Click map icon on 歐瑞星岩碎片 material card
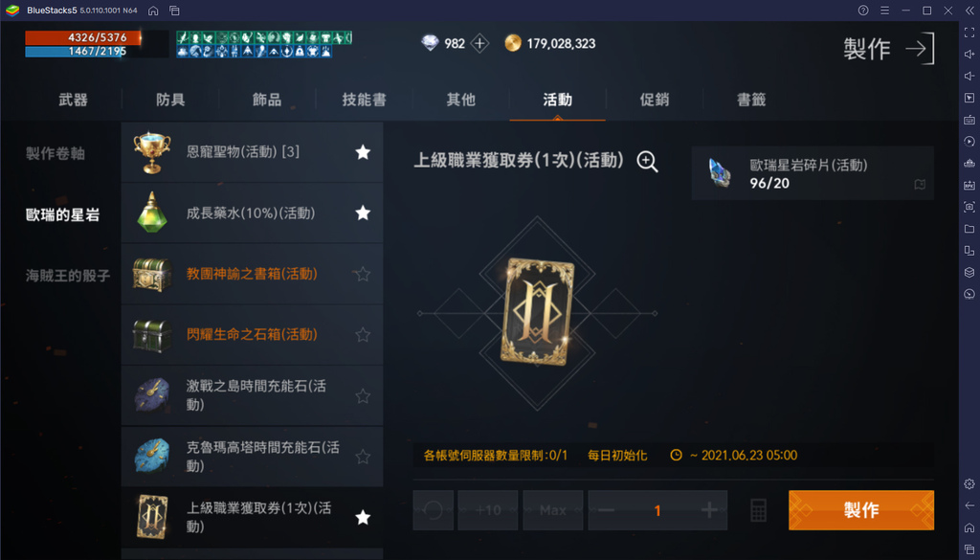This screenshot has width=980, height=560. point(920,185)
